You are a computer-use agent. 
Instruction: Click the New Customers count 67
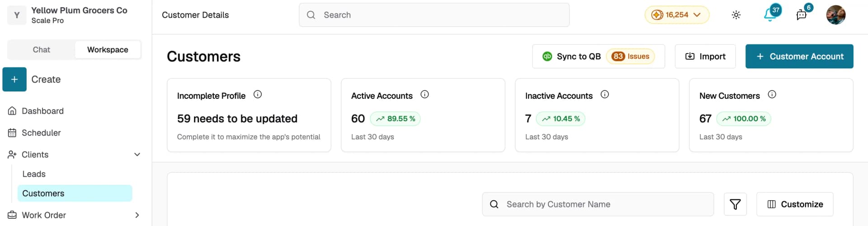(705, 119)
